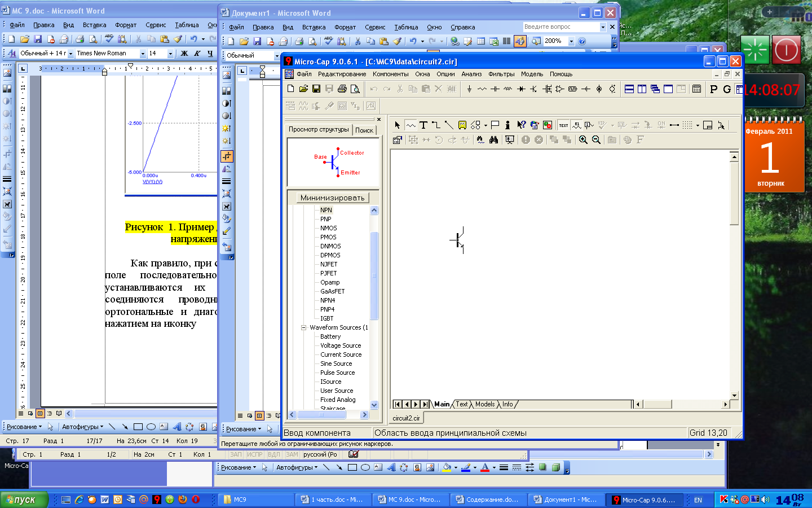Collapse the Waveform Sources tree node

pyautogui.click(x=303, y=327)
